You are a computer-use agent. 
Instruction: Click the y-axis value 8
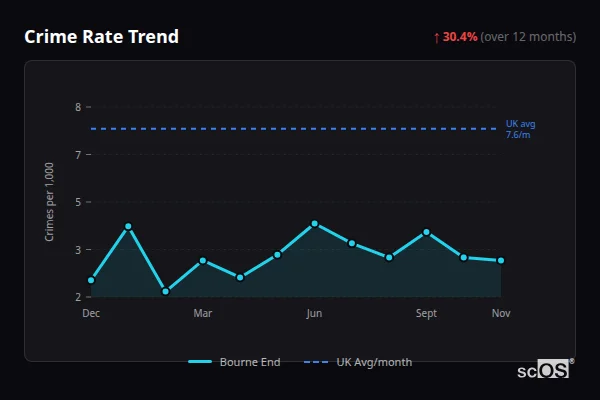(x=78, y=107)
